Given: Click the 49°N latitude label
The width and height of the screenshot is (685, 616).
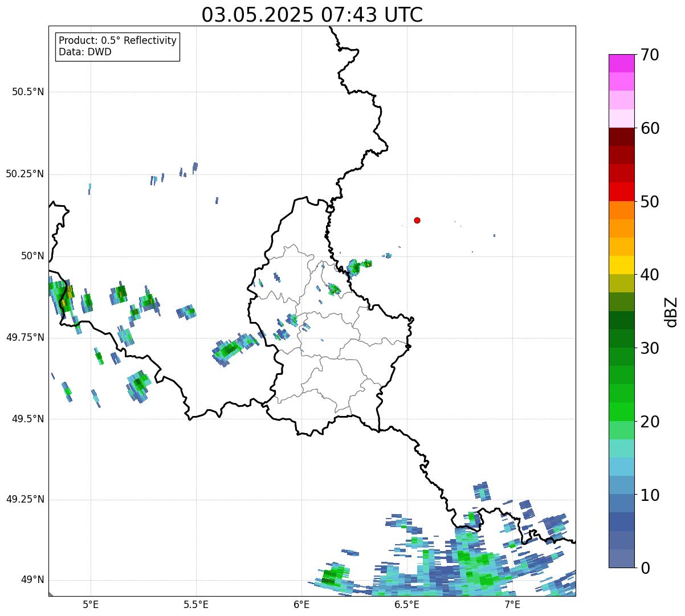Looking at the screenshot, I should pyautogui.click(x=32, y=580).
